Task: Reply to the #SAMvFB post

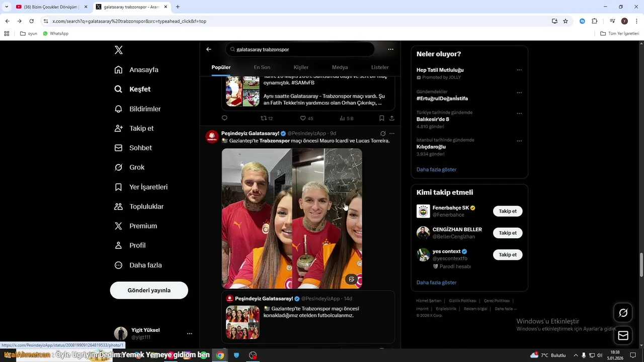Action: (x=224, y=118)
